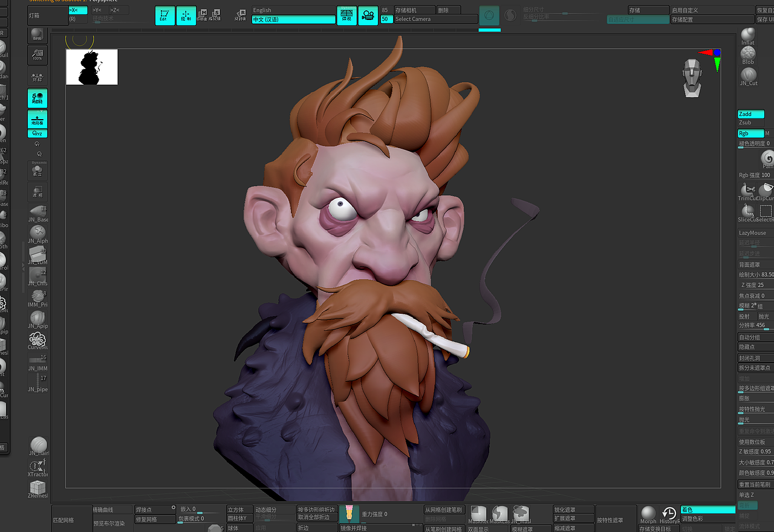774x532 pixels.
Task: Click the 删除 delete button next to stored cameras
Action: tap(448, 10)
